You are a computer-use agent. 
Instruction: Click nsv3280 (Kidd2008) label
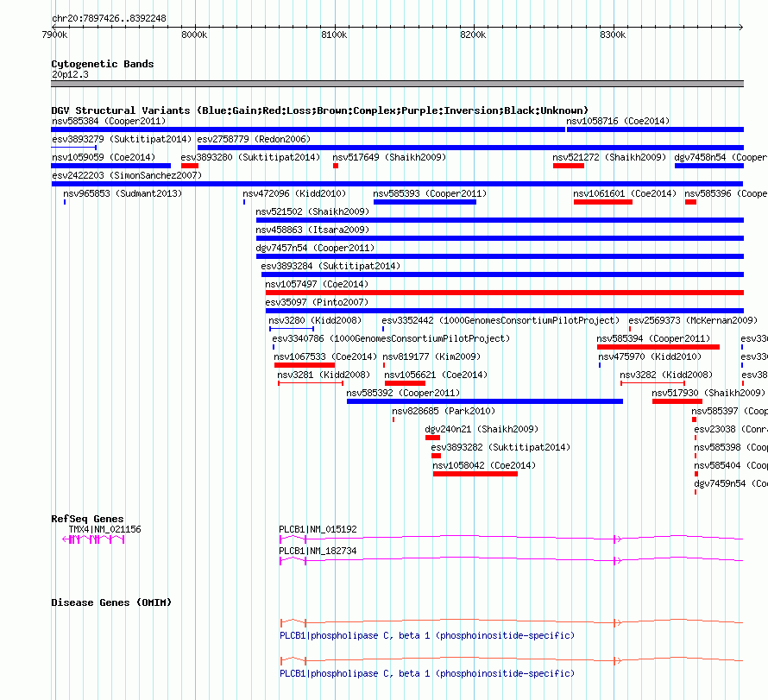pos(315,320)
